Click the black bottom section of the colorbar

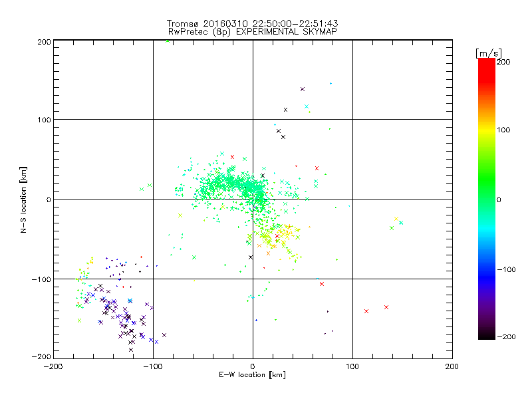487,334
